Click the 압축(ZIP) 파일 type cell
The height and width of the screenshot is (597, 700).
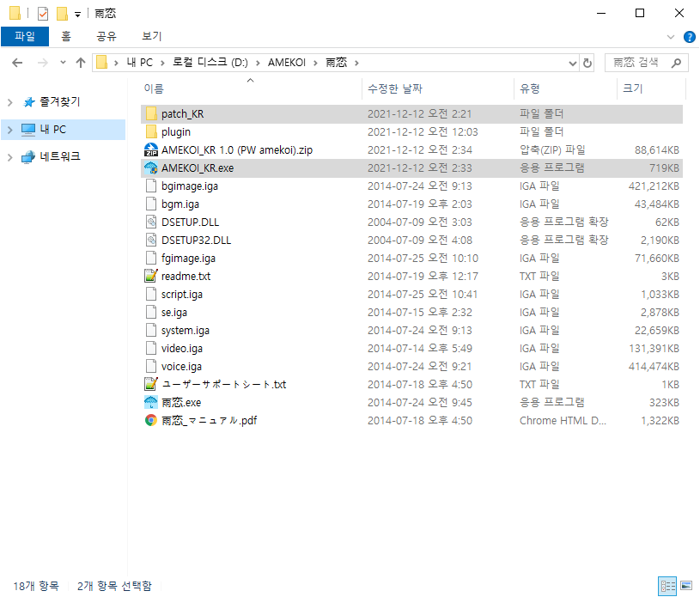552,150
